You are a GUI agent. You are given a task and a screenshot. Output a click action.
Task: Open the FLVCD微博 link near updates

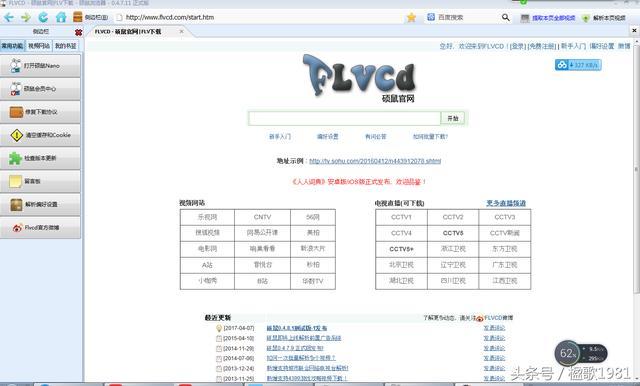click(x=498, y=318)
